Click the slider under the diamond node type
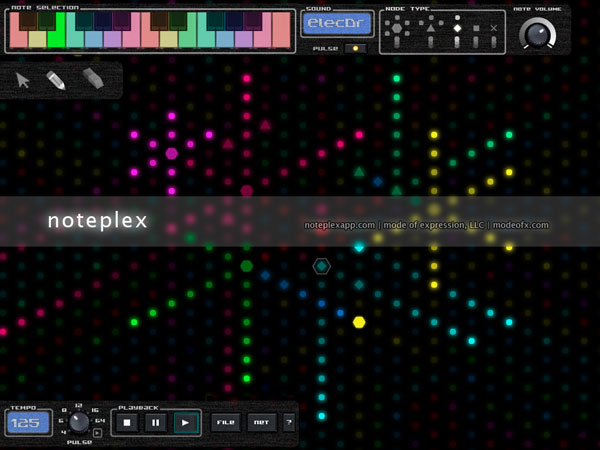The image size is (600, 450). (x=457, y=42)
